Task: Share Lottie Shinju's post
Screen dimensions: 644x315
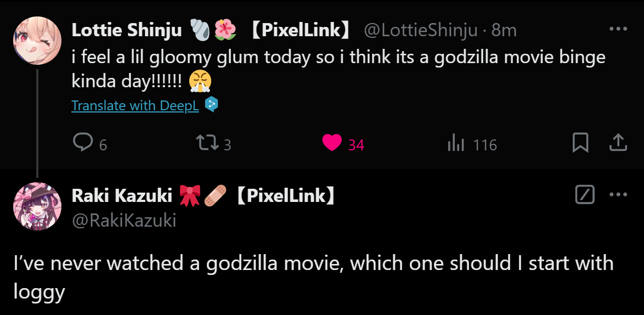Action: tap(618, 143)
